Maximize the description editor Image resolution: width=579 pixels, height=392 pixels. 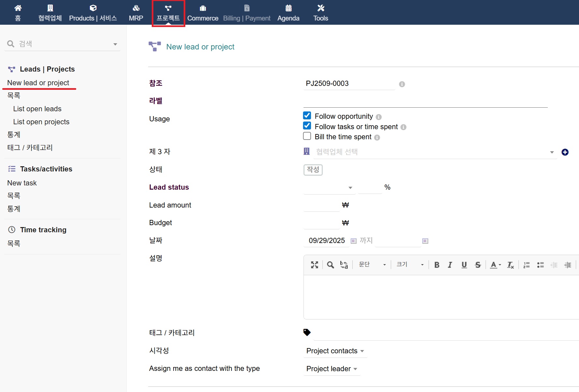[x=314, y=265]
